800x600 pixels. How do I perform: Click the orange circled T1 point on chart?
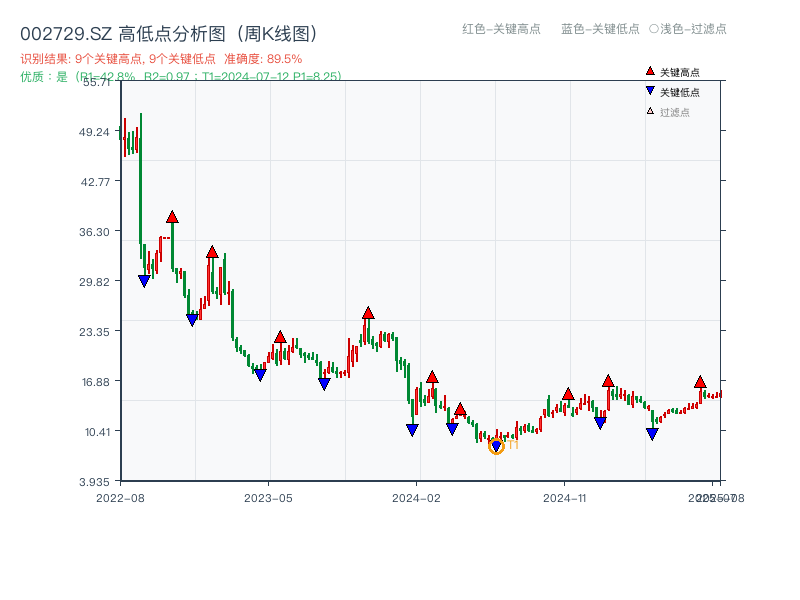(x=495, y=444)
